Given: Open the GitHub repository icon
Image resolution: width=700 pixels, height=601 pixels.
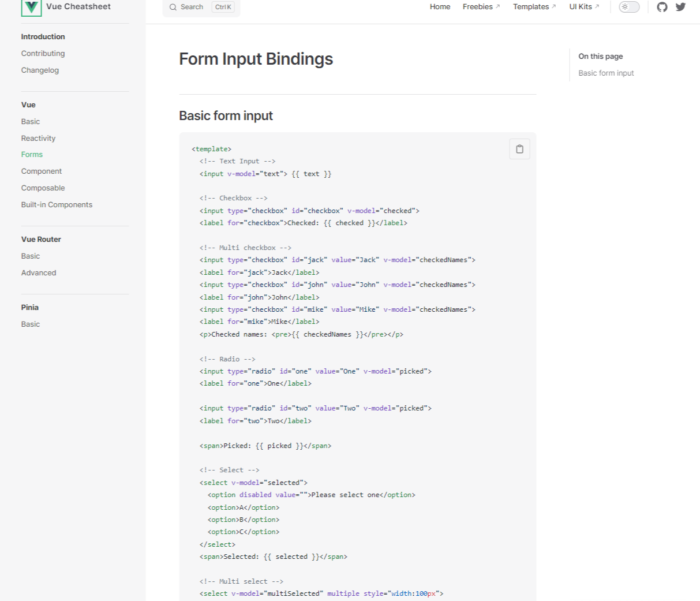Looking at the screenshot, I should [x=662, y=7].
